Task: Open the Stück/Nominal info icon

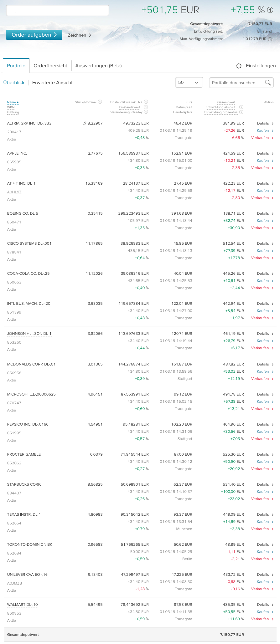Action: (x=100, y=102)
